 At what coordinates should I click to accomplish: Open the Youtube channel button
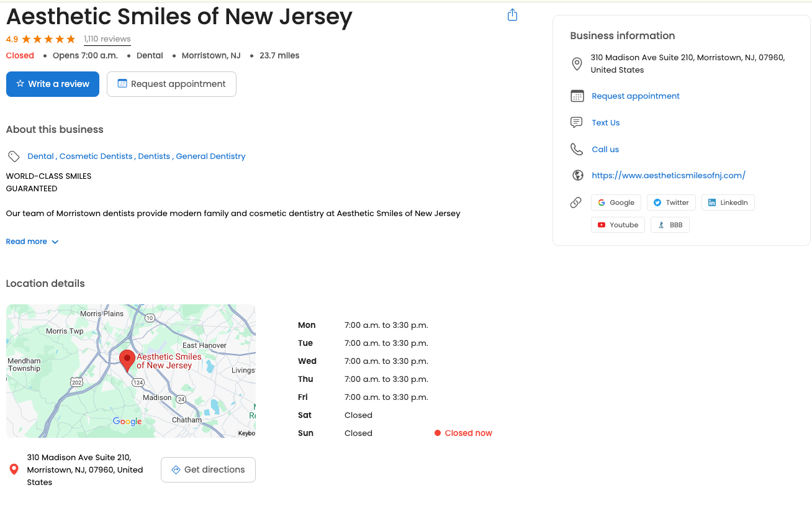pyautogui.click(x=618, y=225)
